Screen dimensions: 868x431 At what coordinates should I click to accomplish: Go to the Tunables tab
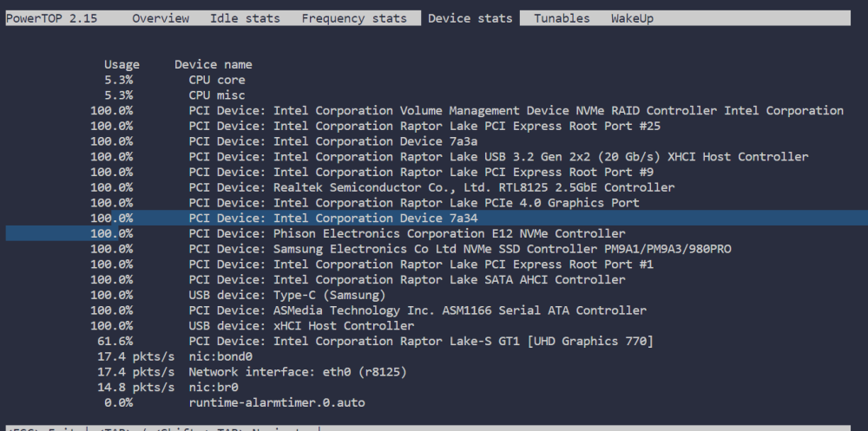[x=562, y=18]
